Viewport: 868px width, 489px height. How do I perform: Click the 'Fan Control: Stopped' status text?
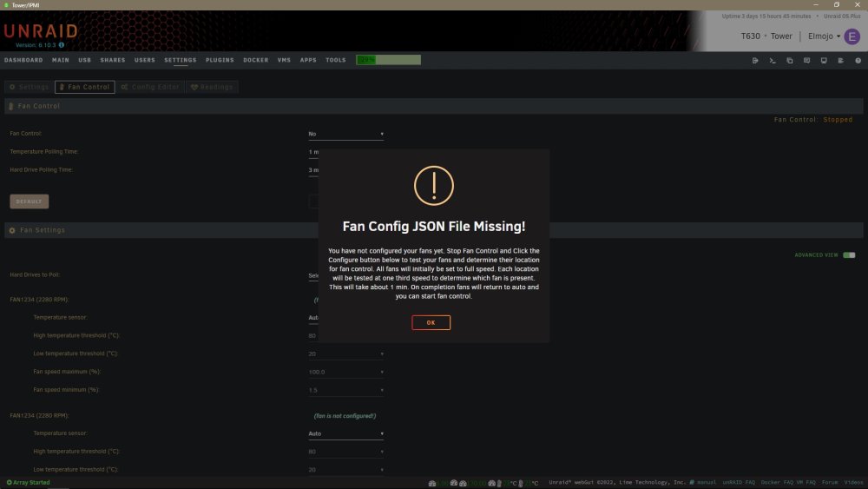pyautogui.click(x=813, y=120)
